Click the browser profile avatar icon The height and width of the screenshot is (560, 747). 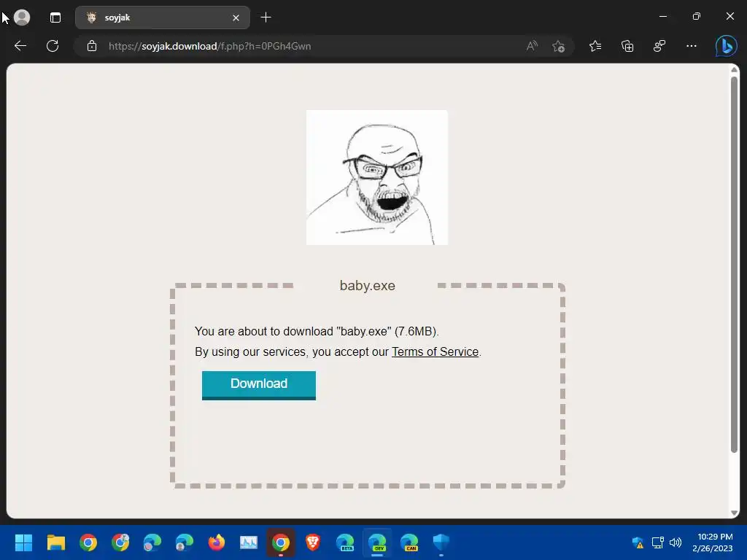(x=22, y=17)
